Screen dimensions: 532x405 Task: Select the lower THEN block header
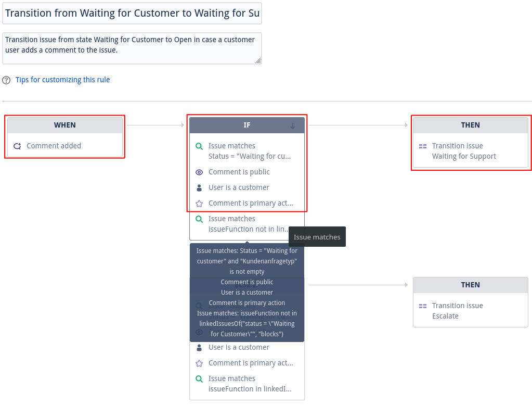pos(470,285)
